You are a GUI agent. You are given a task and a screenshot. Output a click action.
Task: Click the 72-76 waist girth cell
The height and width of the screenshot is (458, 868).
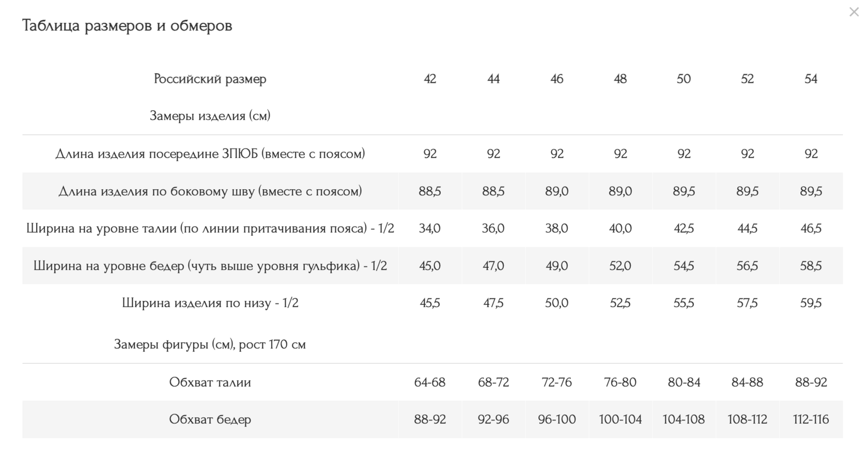click(x=556, y=383)
